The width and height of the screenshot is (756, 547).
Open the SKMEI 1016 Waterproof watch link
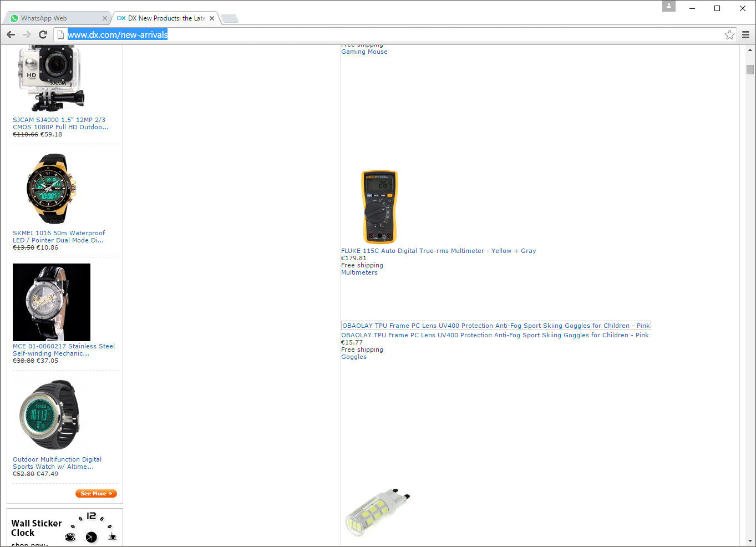pyautogui.click(x=59, y=236)
